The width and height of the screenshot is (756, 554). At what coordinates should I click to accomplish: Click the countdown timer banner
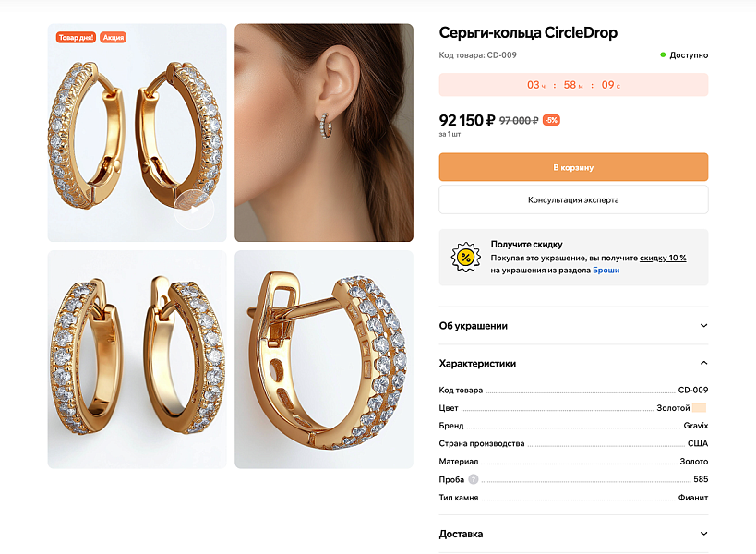tap(572, 84)
